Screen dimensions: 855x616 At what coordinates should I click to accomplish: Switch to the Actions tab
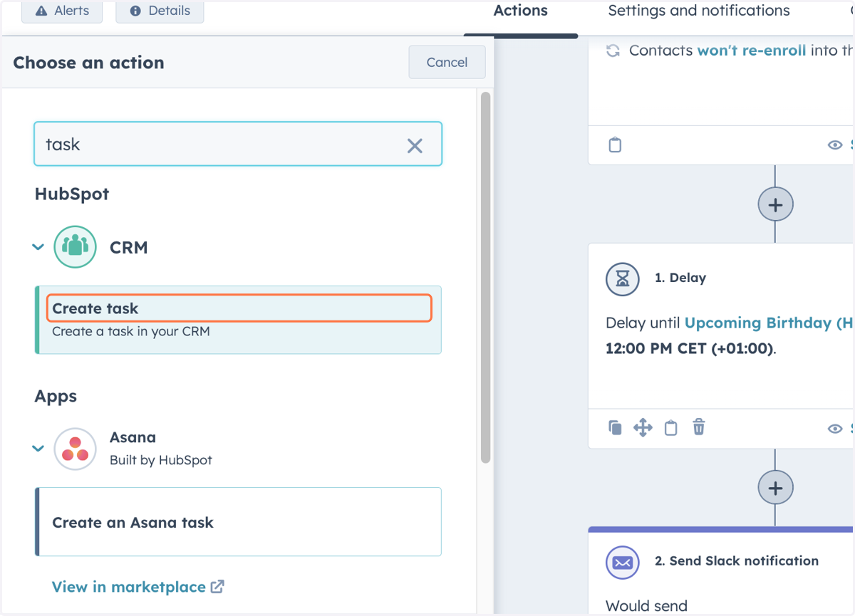521,11
